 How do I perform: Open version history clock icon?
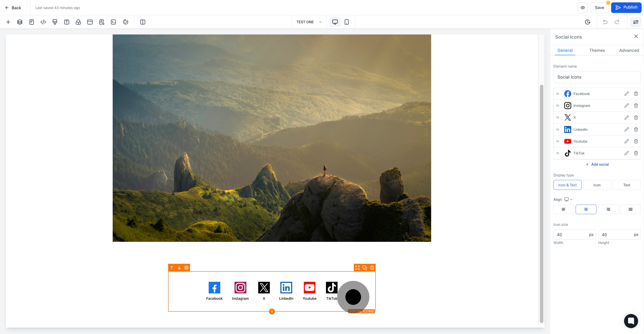[x=587, y=22]
